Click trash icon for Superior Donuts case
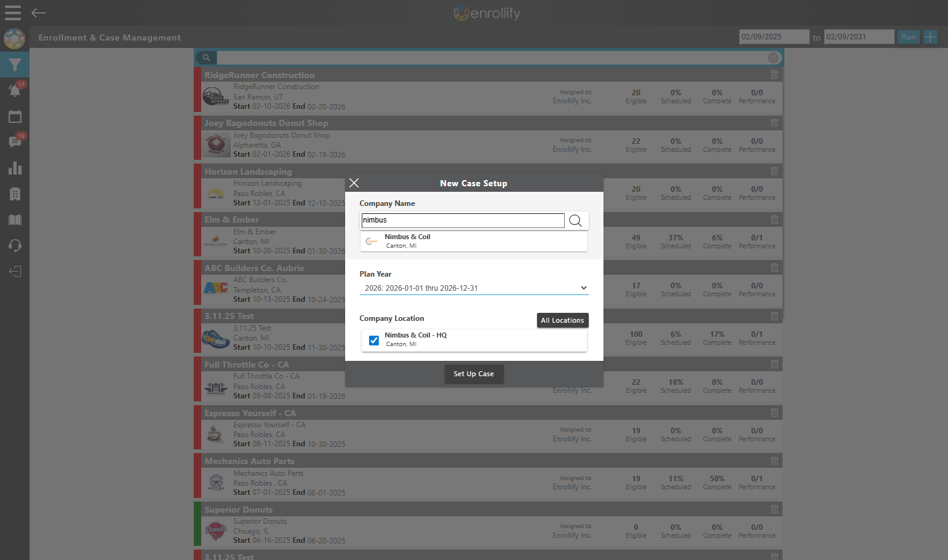 [775, 509]
